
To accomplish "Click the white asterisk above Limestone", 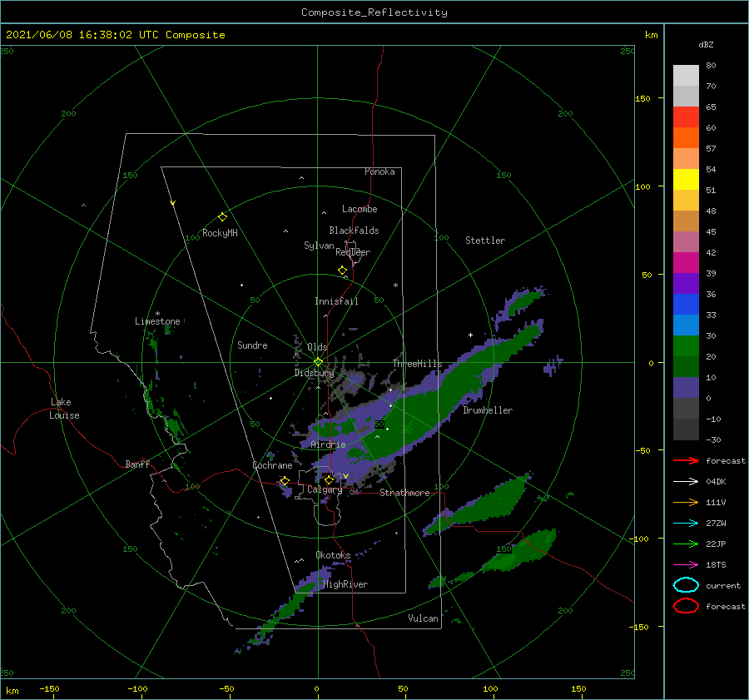I will click(157, 314).
